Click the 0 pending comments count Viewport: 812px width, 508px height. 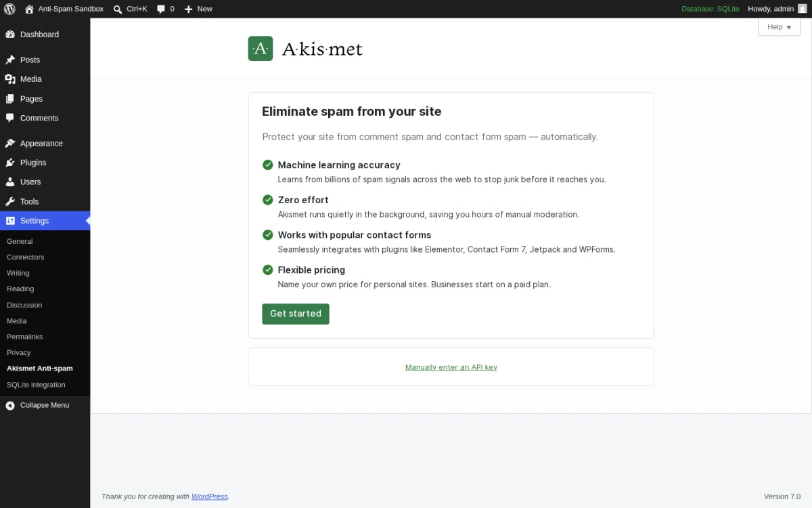pyautogui.click(x=172, y=9)
